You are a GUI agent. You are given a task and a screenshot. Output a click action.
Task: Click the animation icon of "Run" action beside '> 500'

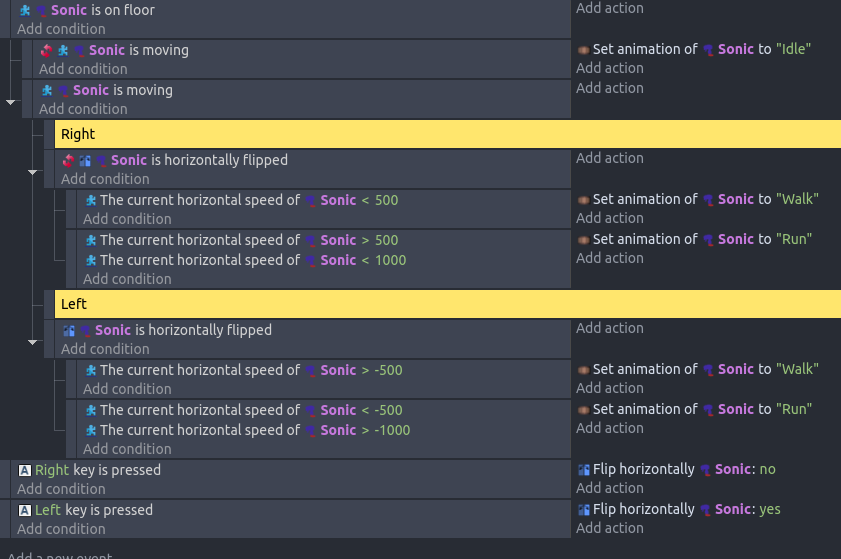pos(584,240)
